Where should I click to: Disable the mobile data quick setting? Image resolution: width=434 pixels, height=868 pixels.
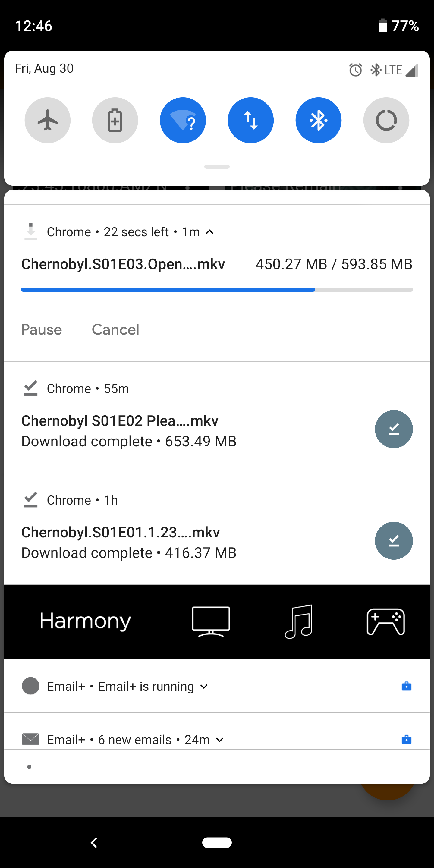coord(251,120)
